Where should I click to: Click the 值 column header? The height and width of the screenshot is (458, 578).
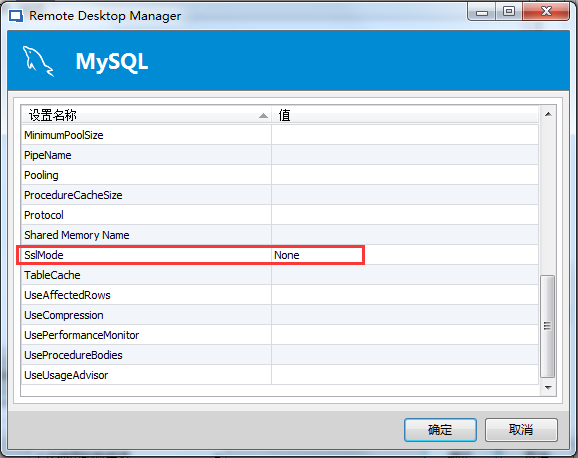point(405,115)
